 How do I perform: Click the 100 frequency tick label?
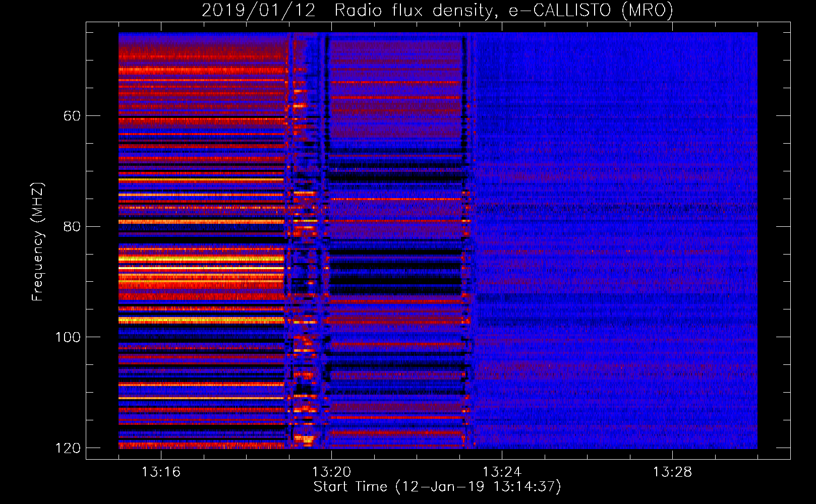(x=68, y=337)
